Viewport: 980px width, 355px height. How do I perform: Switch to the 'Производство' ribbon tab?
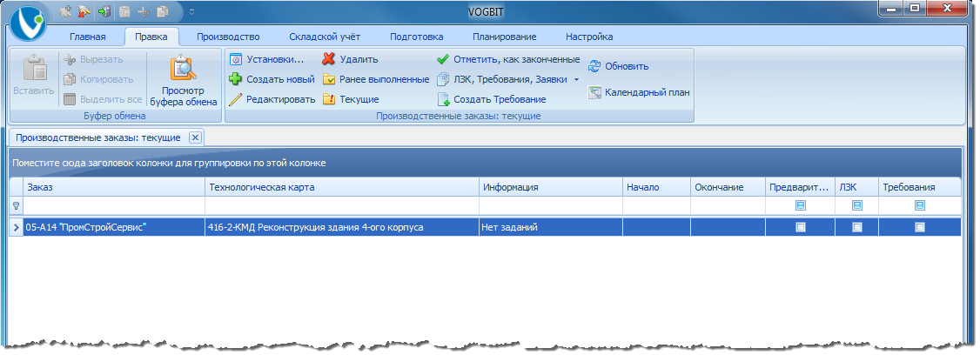(228, 37)
